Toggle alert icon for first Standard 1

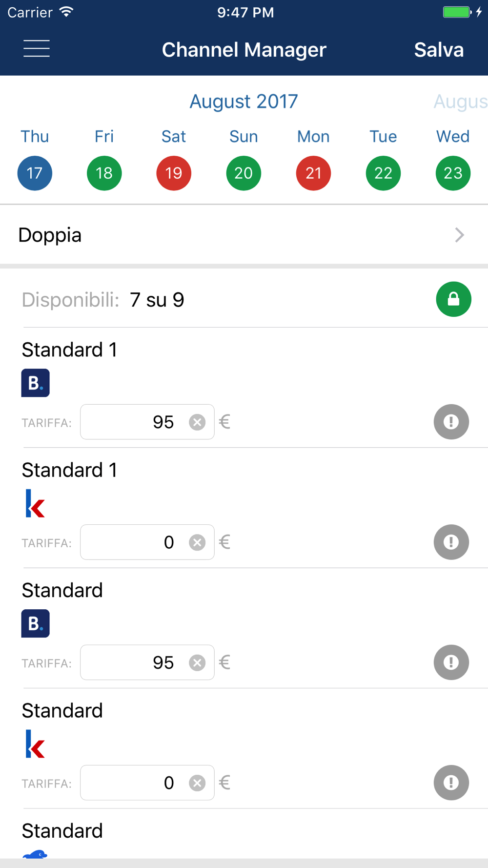451,422
